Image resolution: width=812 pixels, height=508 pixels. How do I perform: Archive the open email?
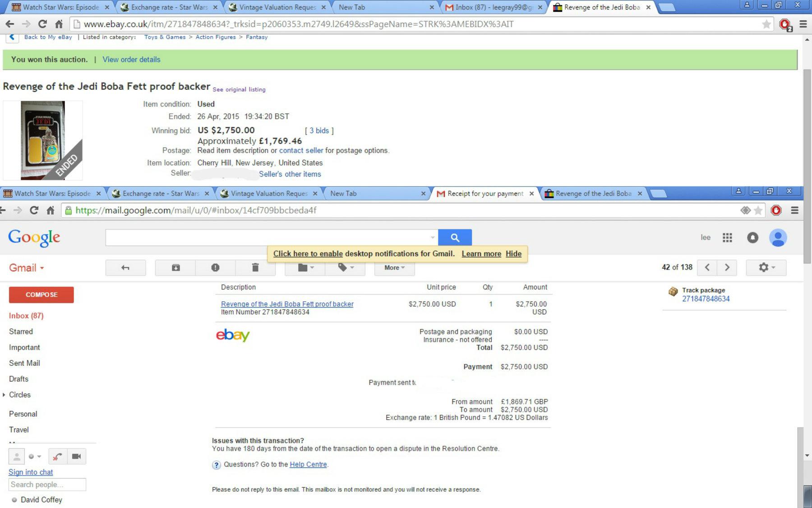point(175,268)
